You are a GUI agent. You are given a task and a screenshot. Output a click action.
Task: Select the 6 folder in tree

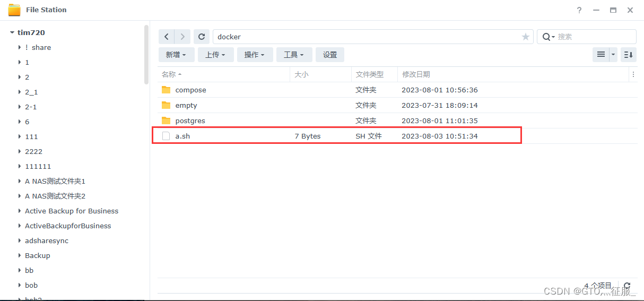tap(27, 122)
